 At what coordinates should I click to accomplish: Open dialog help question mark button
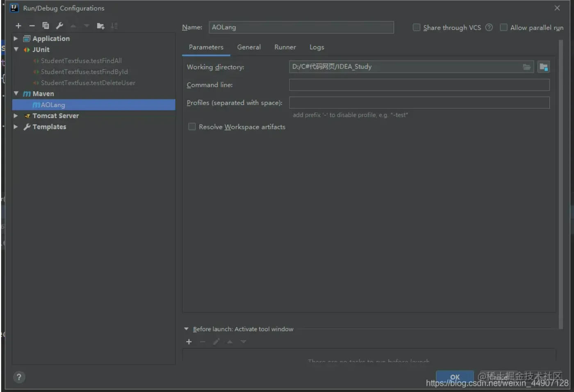(x=19, y=377)
